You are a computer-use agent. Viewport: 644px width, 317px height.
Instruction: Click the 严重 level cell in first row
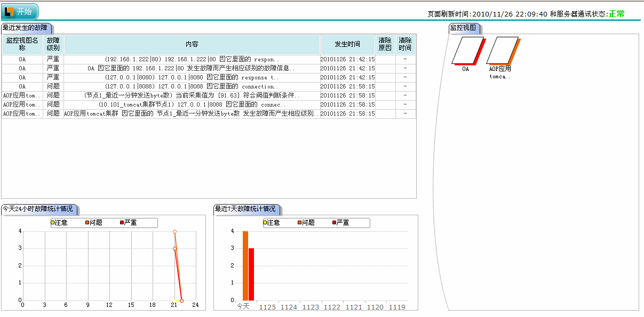click(x=53, y=60)
